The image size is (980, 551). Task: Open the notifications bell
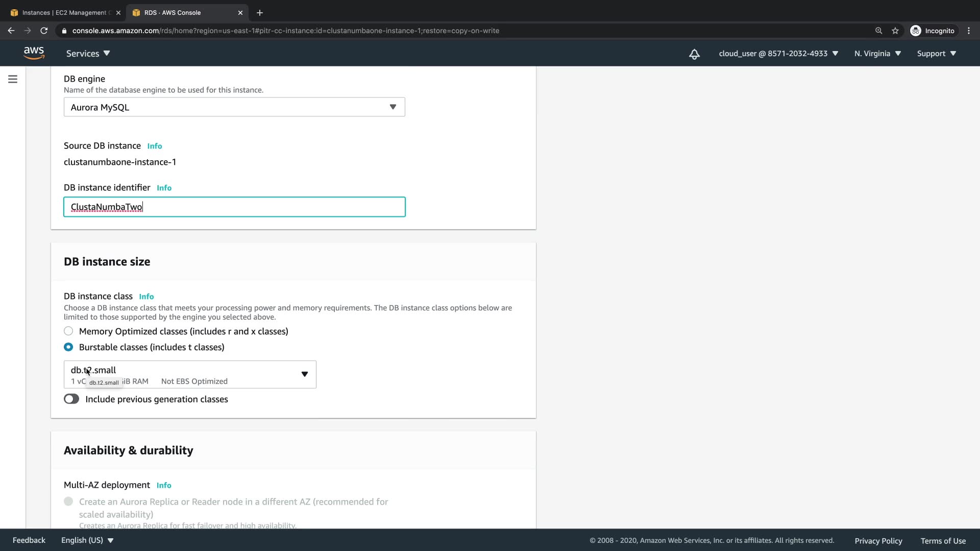coord(694,54)
